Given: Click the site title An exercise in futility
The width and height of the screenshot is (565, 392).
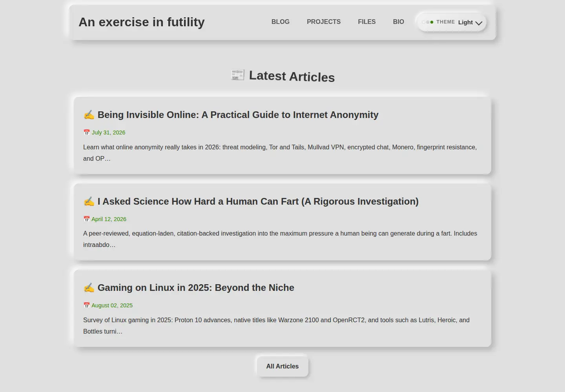Looking at the screenshot, I should [142, 22].
